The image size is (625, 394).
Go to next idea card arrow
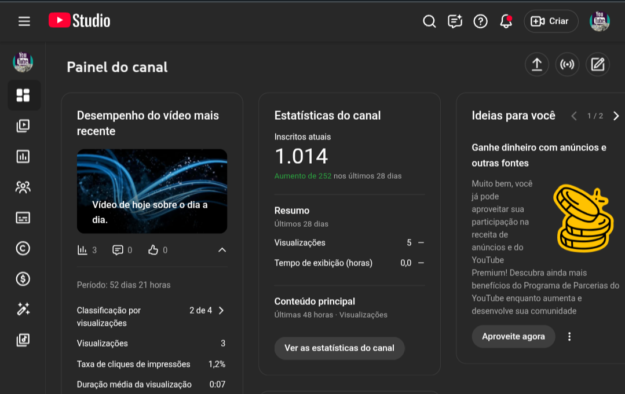coord(616,116)
